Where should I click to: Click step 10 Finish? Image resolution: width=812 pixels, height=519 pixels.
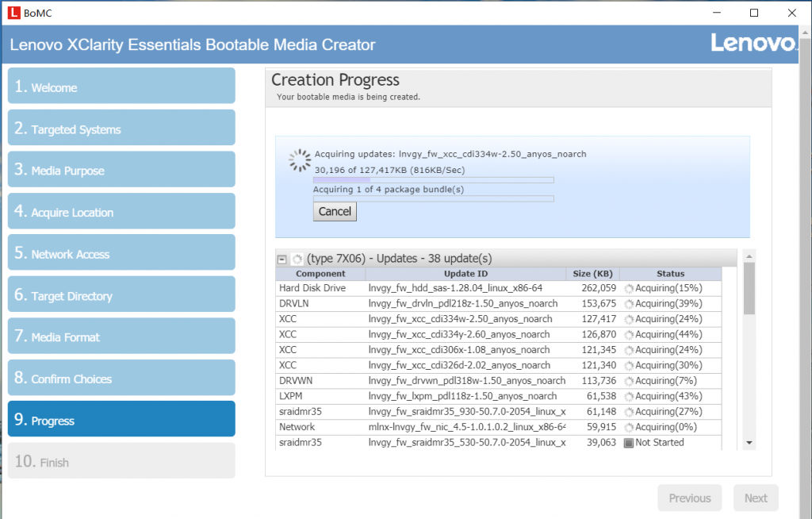pyautogui.click(x=121, y=460)
